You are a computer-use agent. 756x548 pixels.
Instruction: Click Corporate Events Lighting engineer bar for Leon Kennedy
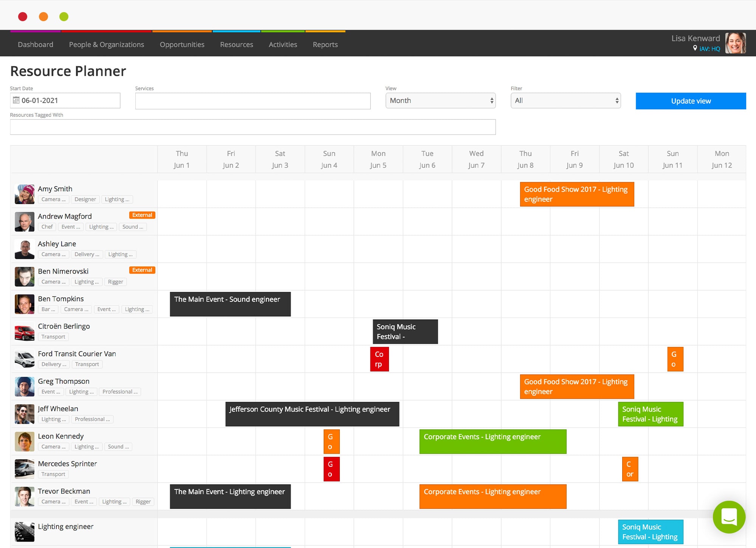click(x=493, y=442)
